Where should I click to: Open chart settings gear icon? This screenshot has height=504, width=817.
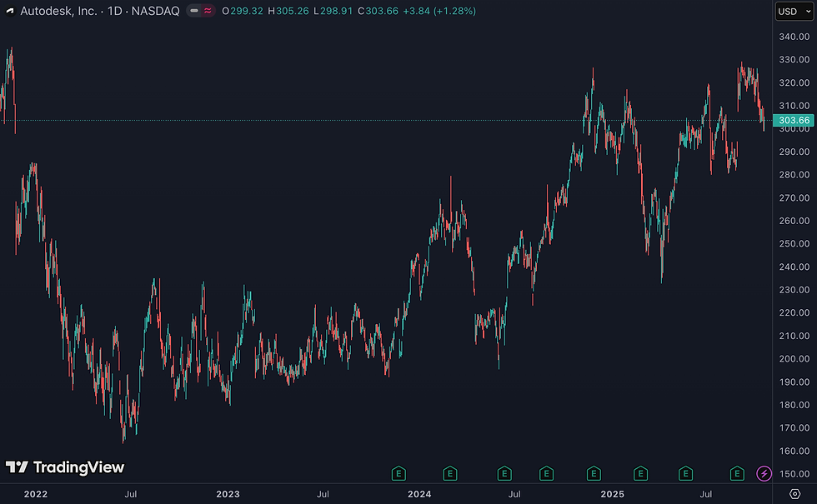(794, 493)
